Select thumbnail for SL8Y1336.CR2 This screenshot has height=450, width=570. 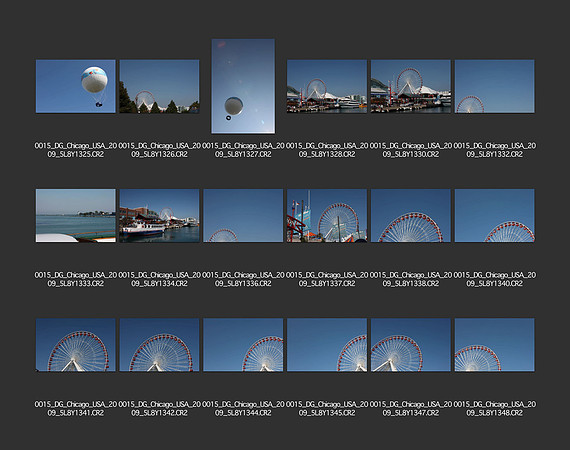pos(243,215)
